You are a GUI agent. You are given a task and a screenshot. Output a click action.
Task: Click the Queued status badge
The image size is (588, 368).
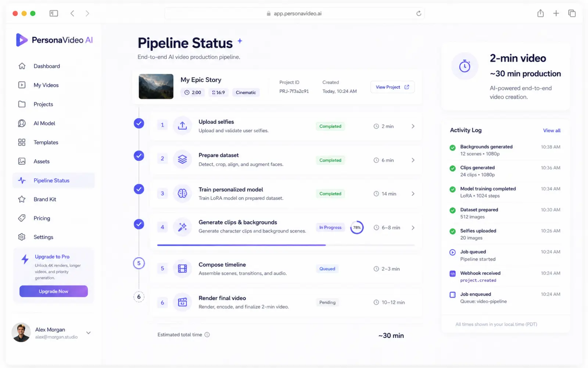[x=327, y=269]
